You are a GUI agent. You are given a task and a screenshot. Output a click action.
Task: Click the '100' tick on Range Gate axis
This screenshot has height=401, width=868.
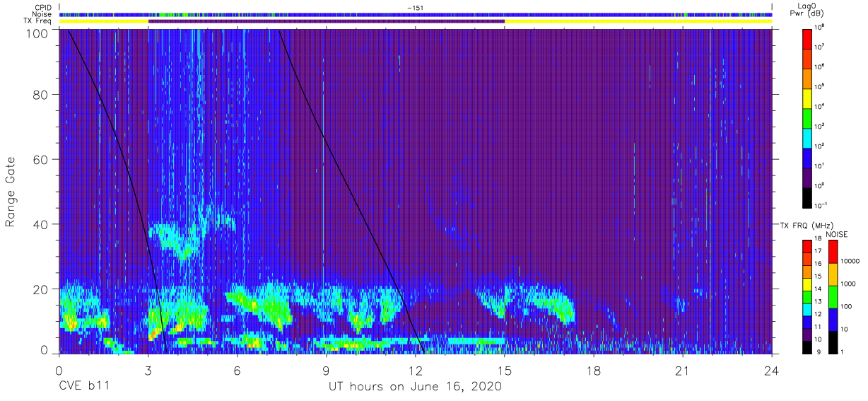[37, 33]
